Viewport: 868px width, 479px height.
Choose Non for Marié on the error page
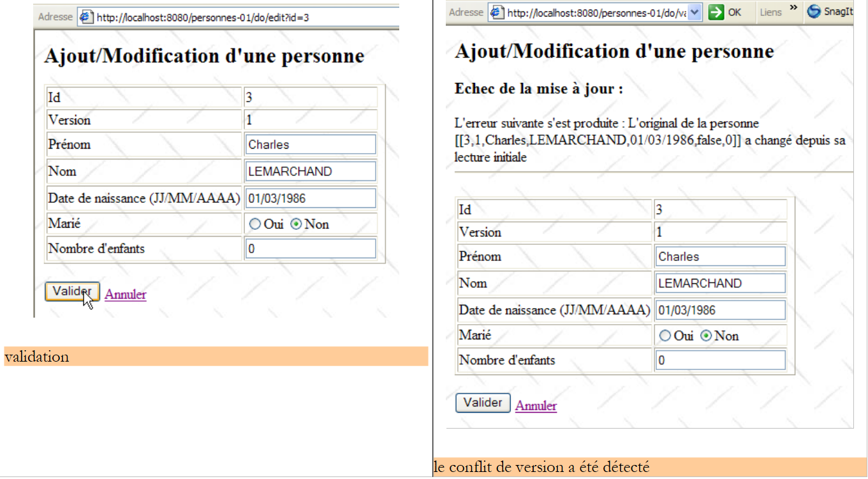[x=706, y=336]
